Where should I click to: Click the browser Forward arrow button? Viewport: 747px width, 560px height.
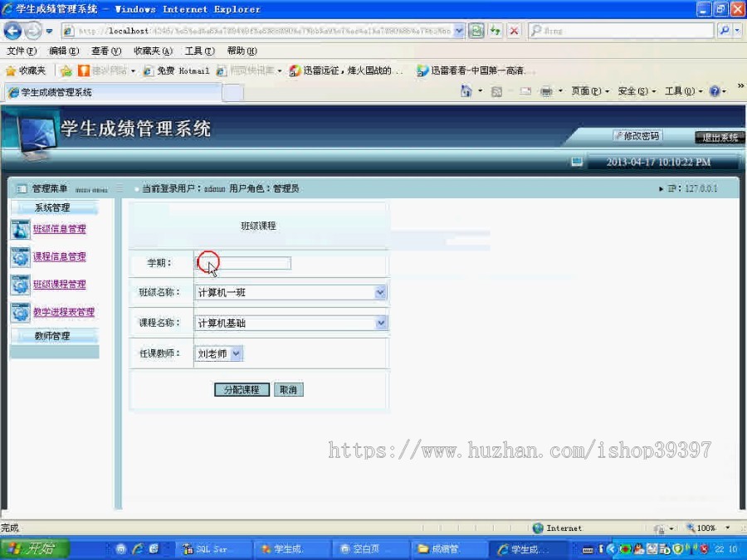point(33,31)
